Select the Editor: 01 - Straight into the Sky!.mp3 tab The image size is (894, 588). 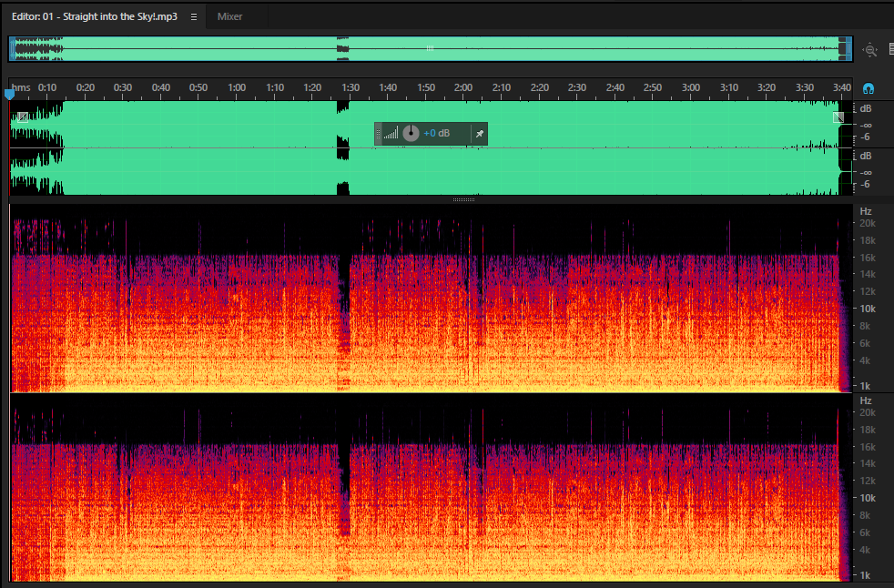[x=95, y=16]
